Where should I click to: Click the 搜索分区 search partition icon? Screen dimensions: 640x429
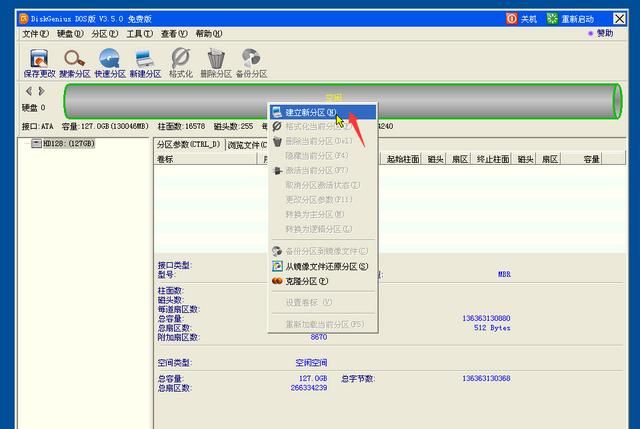pyautogui.click(x=74, y=63)
